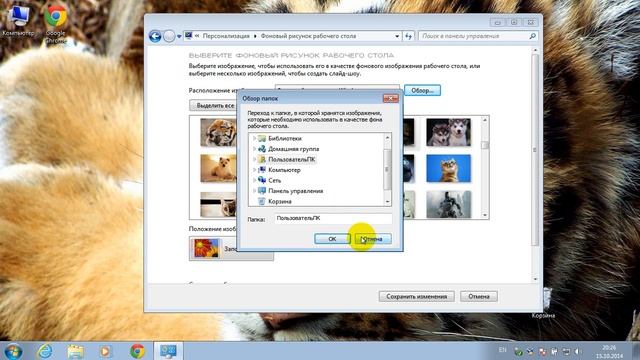Expand the ПользовательПК tree node

click(x=254, y=160)
